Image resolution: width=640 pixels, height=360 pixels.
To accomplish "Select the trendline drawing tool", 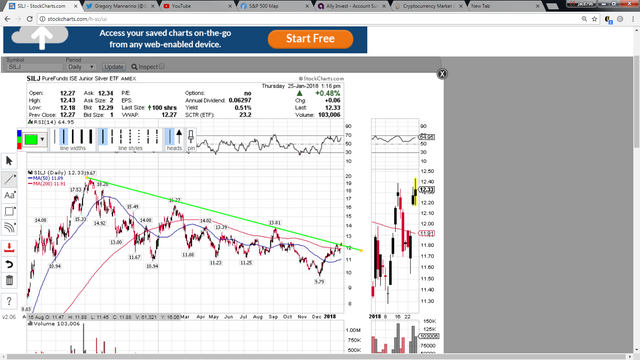I will 9,179.
